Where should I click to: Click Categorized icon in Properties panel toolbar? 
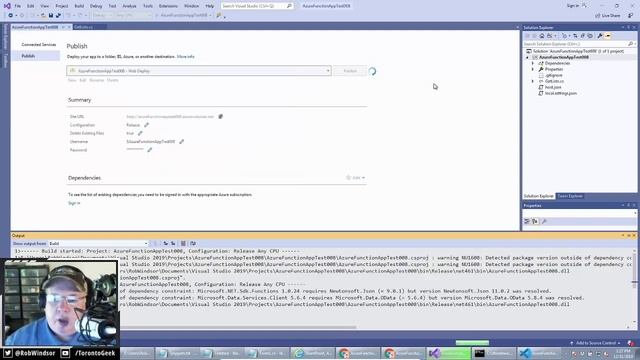point(527,221)
